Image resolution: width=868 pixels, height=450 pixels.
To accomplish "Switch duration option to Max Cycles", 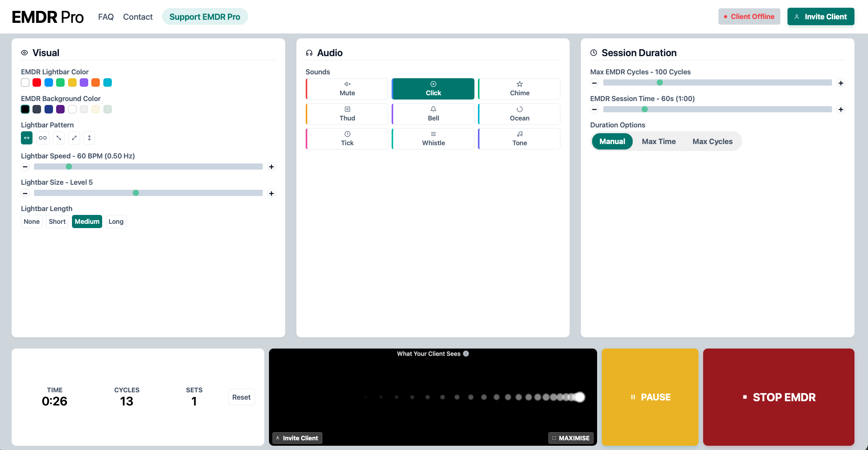I will tap(712, 141).
